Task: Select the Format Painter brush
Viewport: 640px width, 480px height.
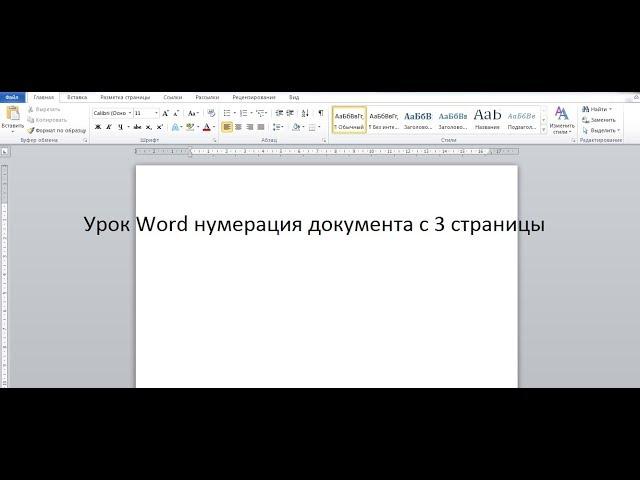Action: pos(31,131)
